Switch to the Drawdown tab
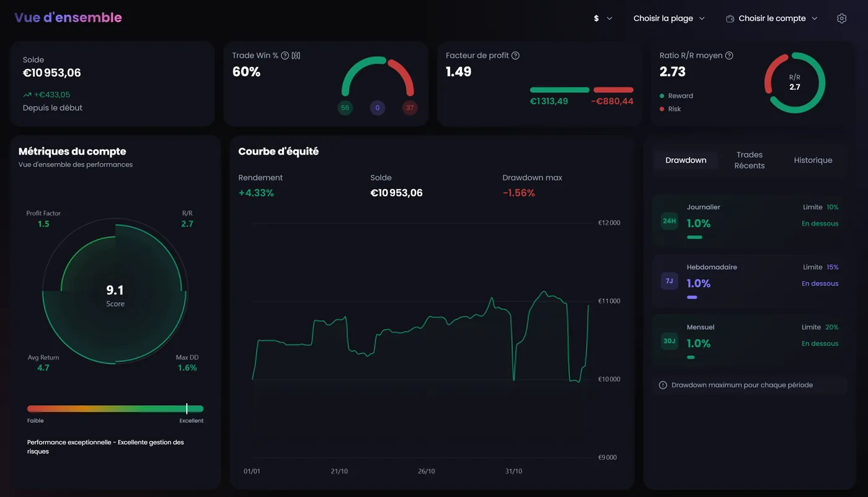 pos(686,160)
